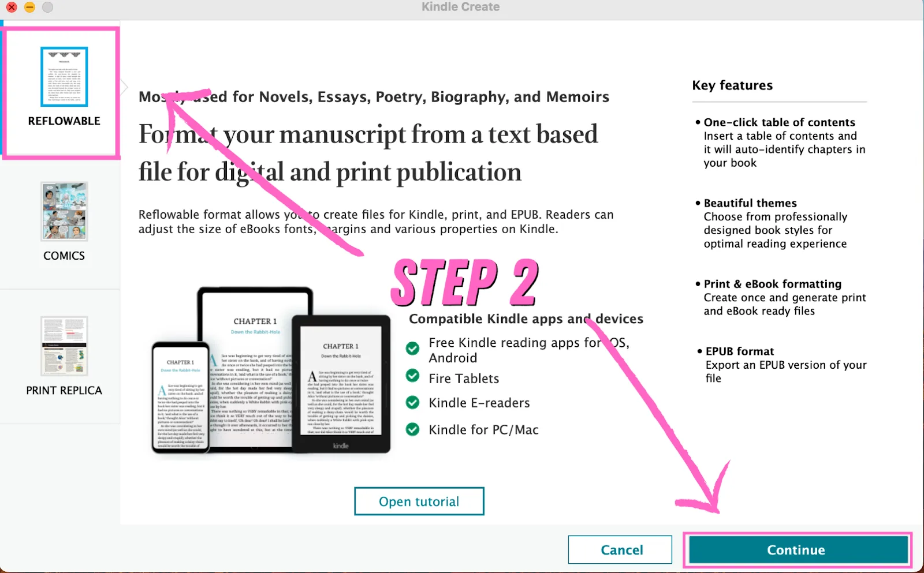Select the Print Replica format thumbnail icon
Image resolution: width=924 pixels, height=573 pixels.
(64, 346)
